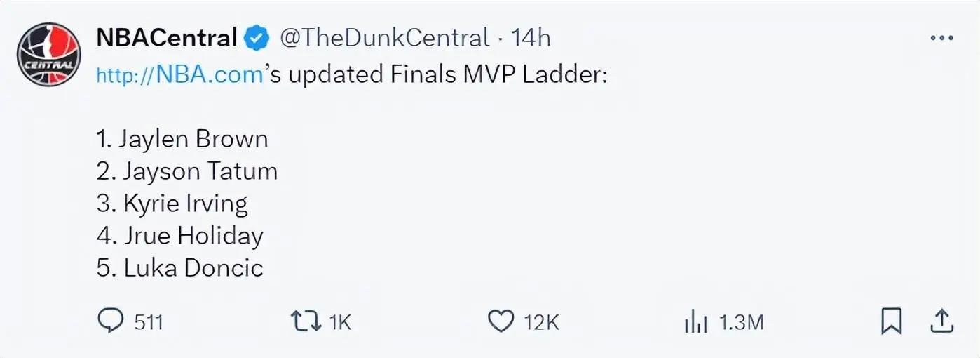Click the 1K reposts count
This screenshot has height=358, width=980.
tap(339, 322)
